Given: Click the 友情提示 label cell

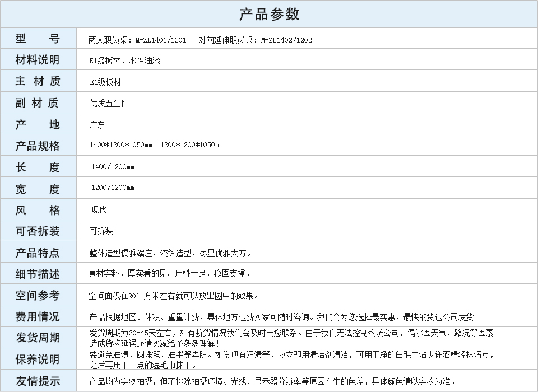Looking at the screenshot, I should click(38, 381).
